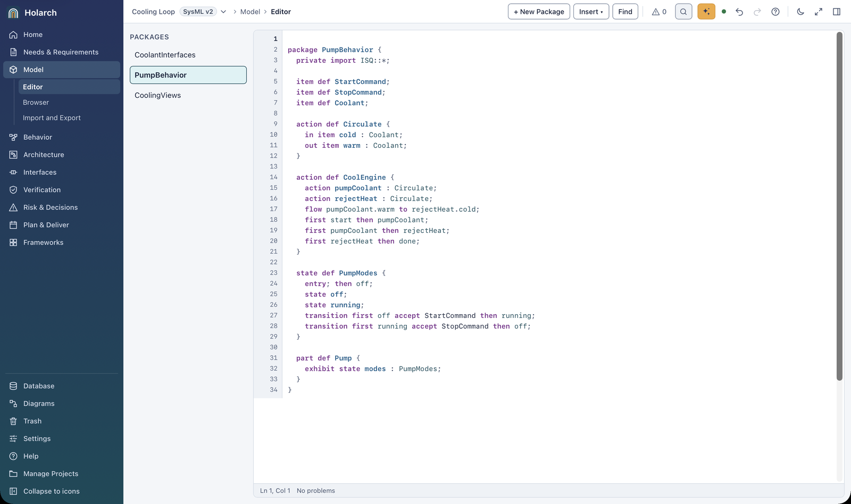Open the Diagrams page
This screenshot has width=851, height=504.
[x=62, y=404]
